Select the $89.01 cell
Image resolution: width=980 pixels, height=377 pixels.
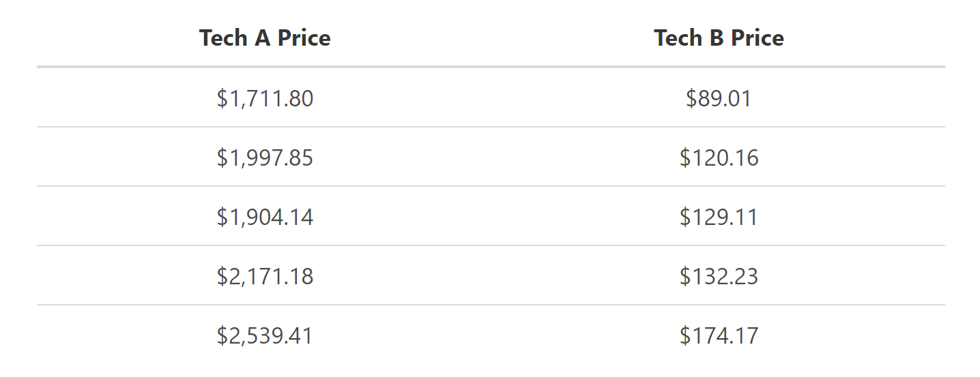tap(719, 99)
